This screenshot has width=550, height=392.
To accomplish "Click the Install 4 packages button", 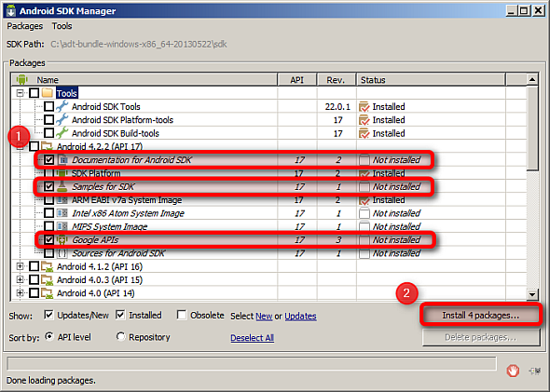I will (x=480, y=316).
